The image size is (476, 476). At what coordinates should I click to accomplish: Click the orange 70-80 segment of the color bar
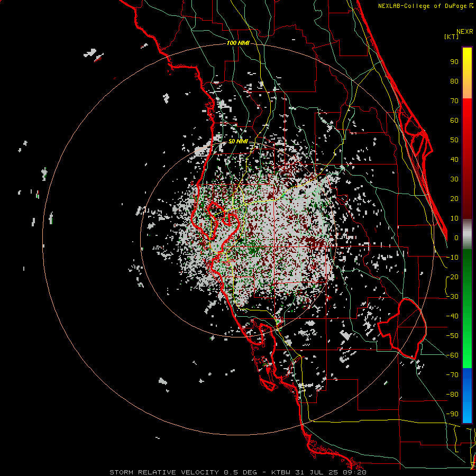[x=467, y=89]
